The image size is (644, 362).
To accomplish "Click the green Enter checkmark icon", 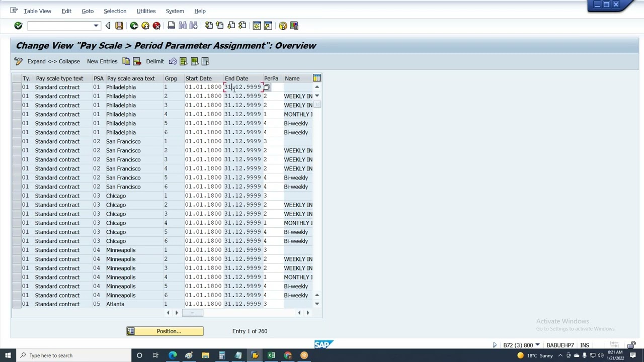I will click(x=18, y=26).
